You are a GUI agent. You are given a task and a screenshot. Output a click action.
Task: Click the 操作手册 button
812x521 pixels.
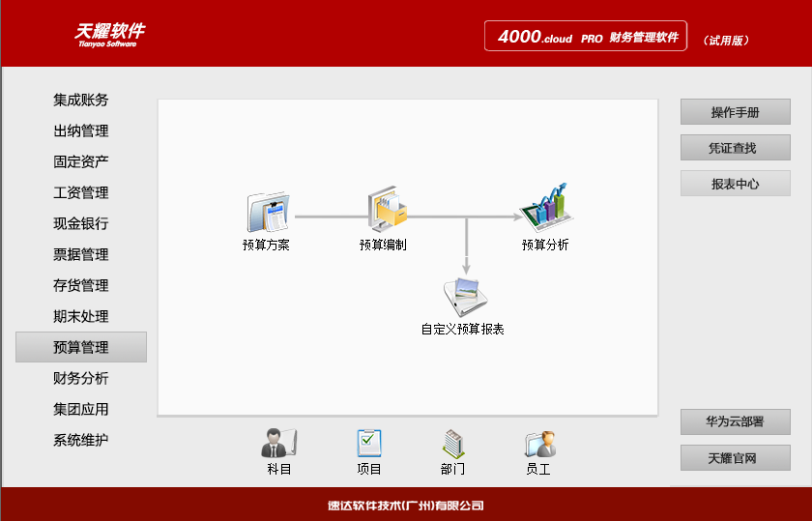pyautogui.click(x=736, y=112)
